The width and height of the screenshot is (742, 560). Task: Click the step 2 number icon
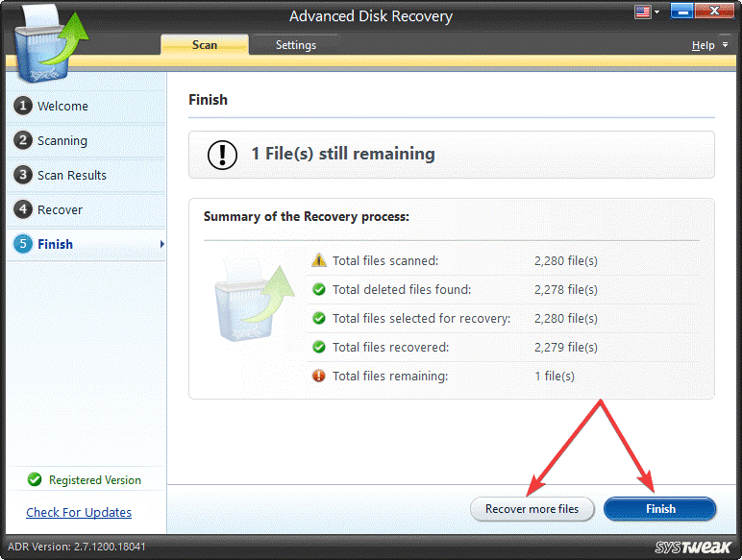point(23,140)
